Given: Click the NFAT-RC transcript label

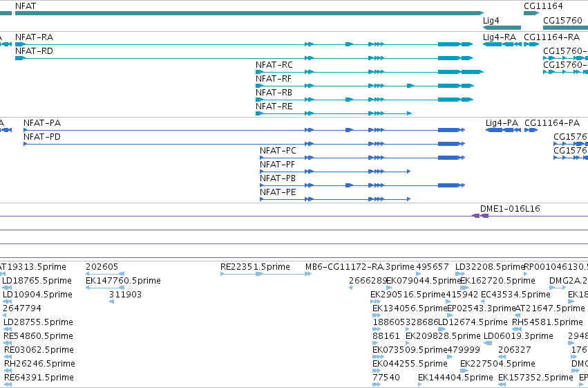Looking at the screenshot, I should [274, 65].
